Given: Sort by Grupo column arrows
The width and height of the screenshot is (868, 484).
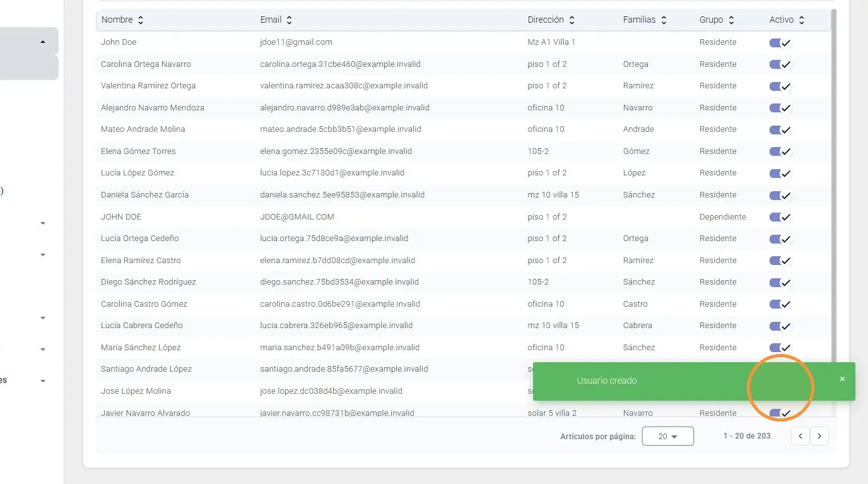Looking at the screenshot, I should click(x=731, y=20).
